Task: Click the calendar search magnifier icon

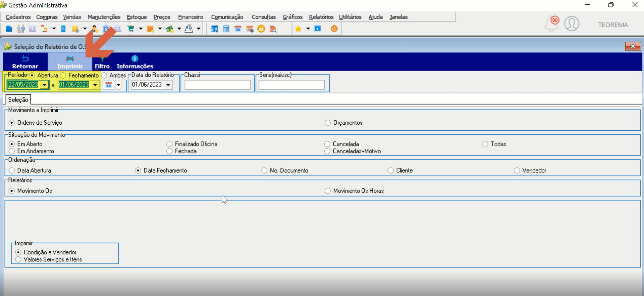Action: tap(273, 29)
